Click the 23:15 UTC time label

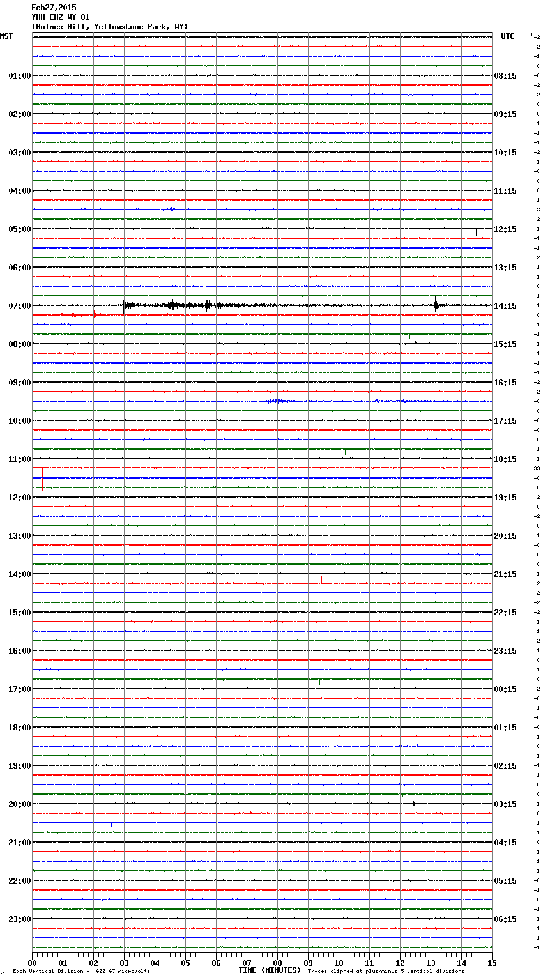[x=505, y=651]
